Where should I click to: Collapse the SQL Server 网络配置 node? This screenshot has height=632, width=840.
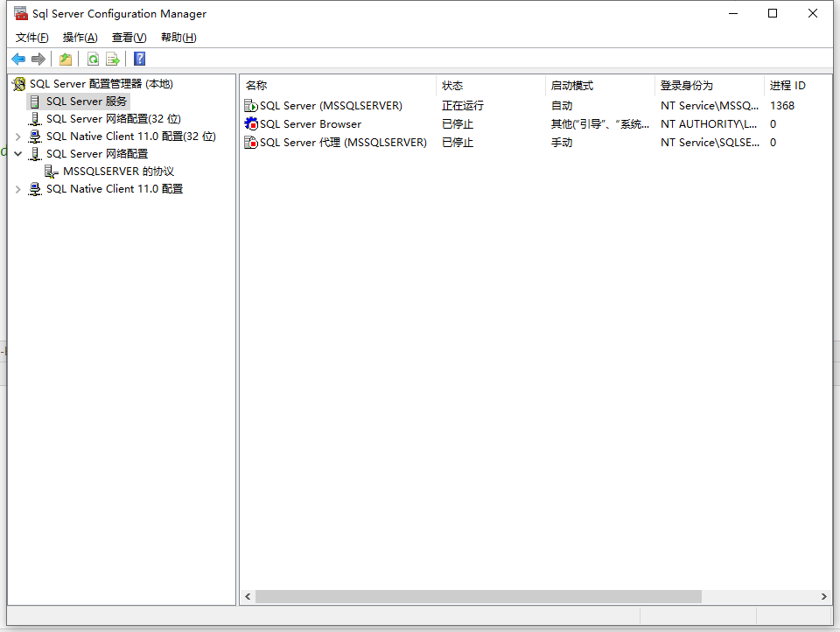tap(17, 154)
